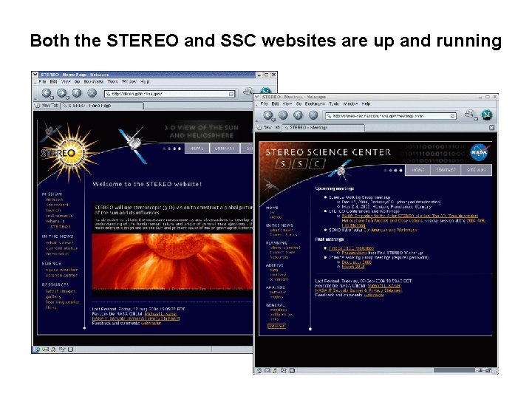Open search options dropdown in Meetings window toolbar
The width and height of the screenshot is (532, 399).
point(476,118)
